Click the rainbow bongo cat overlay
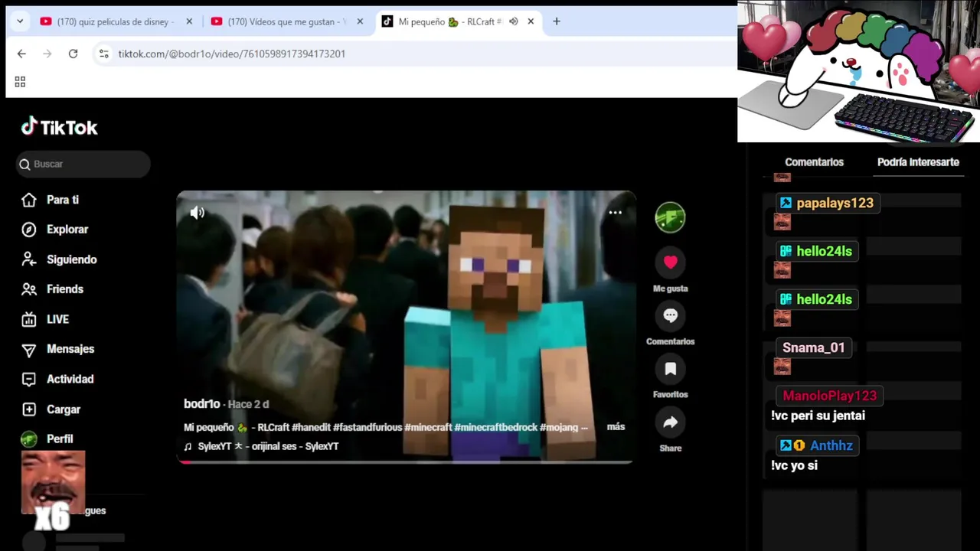This screenshot has height=551, width=980. pos(858,71)
